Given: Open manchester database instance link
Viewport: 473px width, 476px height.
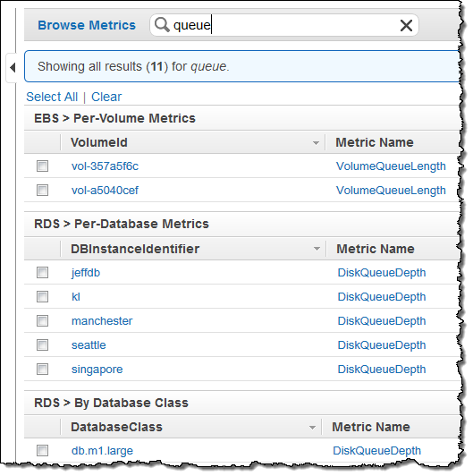Looking at the screenshot, I should (102, 321).
